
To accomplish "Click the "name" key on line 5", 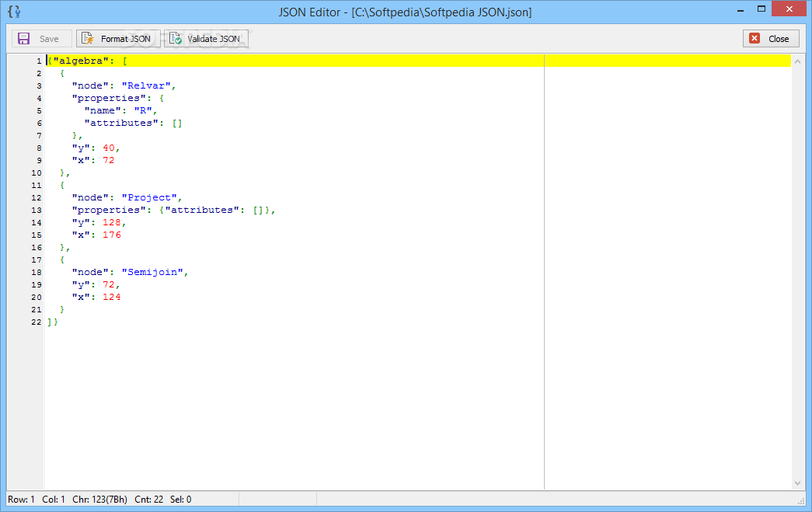I will [103, 111].
